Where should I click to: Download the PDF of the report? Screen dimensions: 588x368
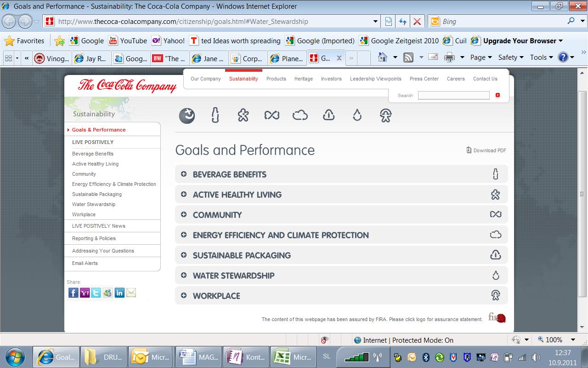(x=486, y=150)
